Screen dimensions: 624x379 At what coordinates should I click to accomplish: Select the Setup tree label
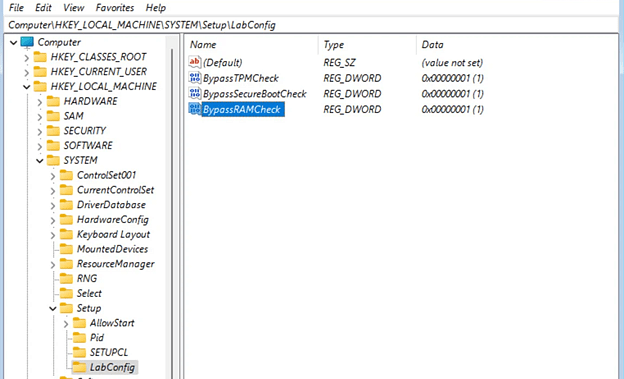(89, 308)
